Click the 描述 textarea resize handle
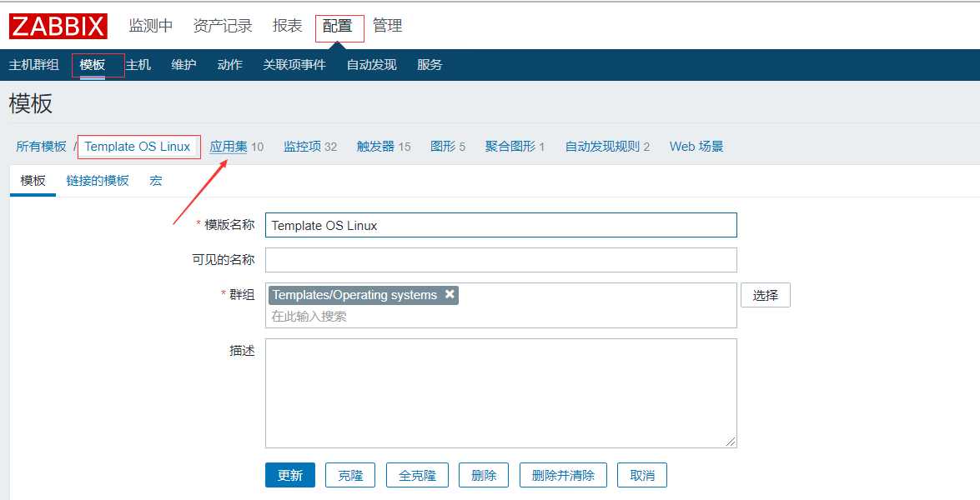 (x=731, y=442)
